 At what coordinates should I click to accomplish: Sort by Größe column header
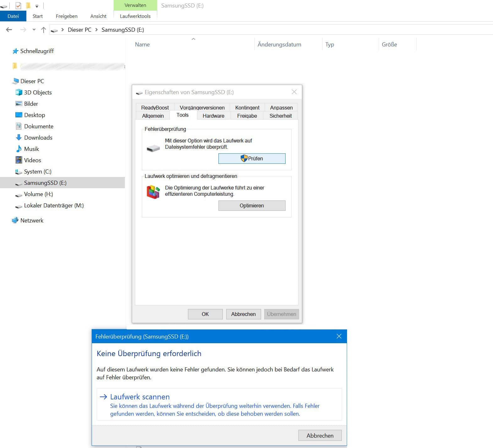pos(398,44)
